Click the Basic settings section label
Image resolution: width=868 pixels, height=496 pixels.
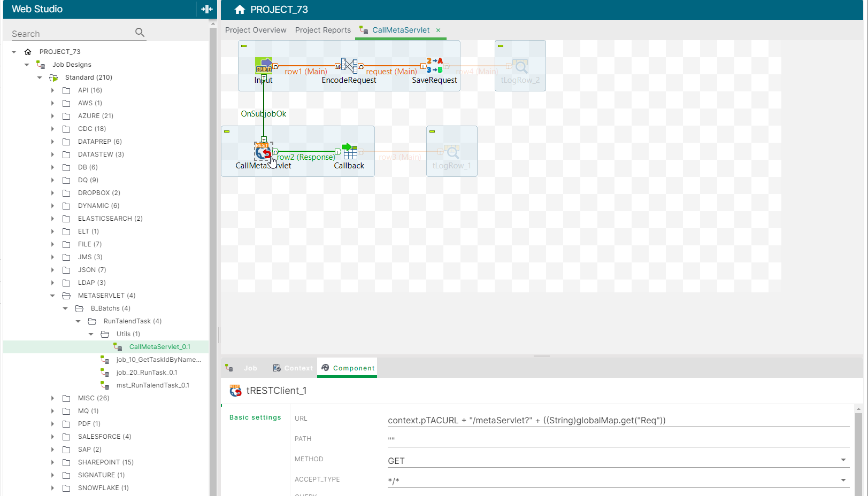pos(255,417)
